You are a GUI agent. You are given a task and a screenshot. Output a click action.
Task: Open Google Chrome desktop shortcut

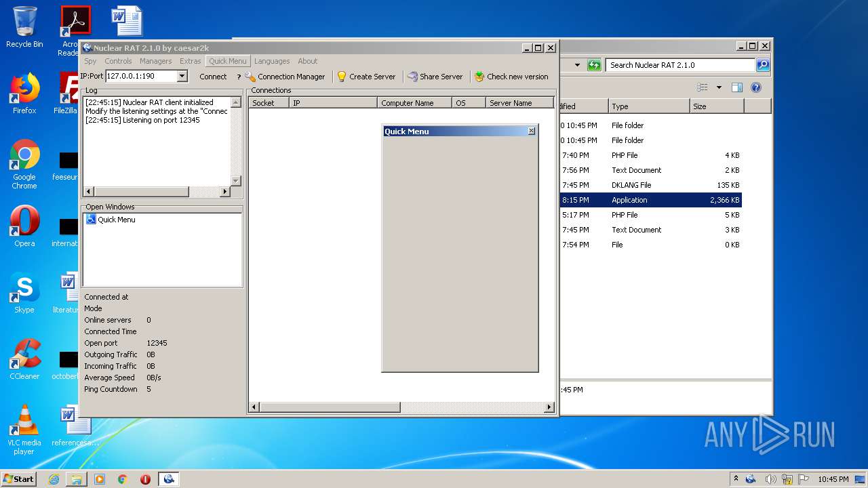[24, 164]
